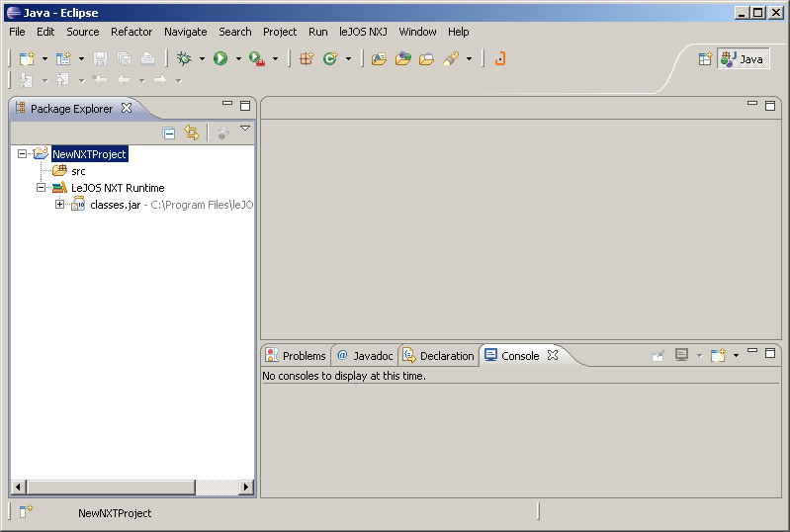Click the New Java Class icon
The image size is (790, 532).
(x=330, y=59)
